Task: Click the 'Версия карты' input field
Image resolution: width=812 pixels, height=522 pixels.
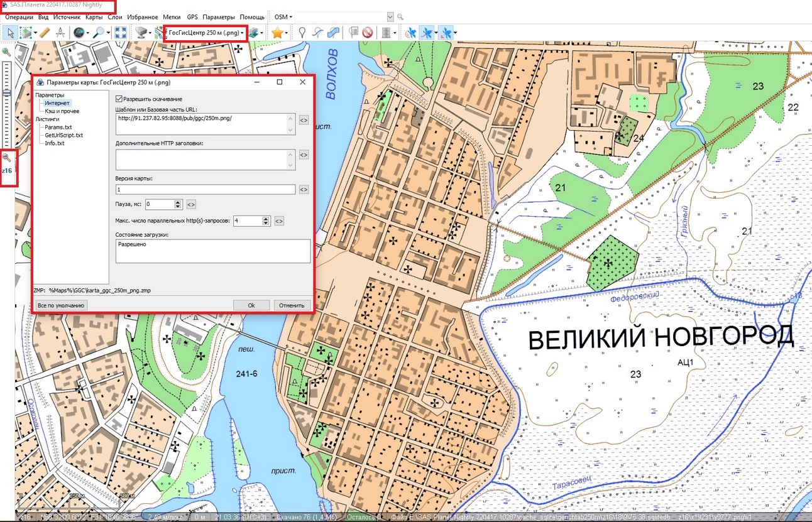Action: (x=206, y=190)
